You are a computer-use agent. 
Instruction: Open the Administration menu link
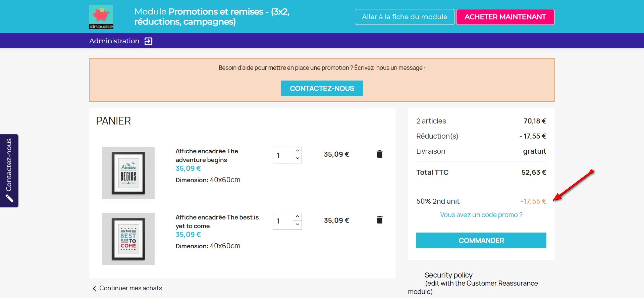114,41
